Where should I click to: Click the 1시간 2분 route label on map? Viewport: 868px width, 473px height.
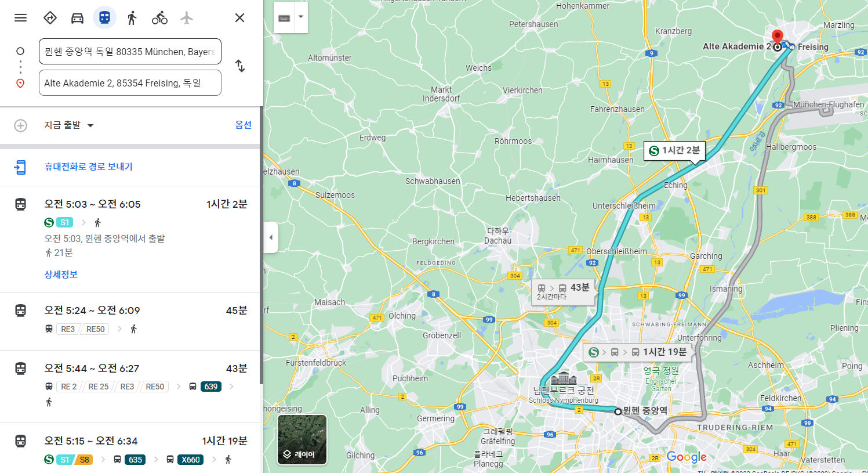(x=674, y=150)
